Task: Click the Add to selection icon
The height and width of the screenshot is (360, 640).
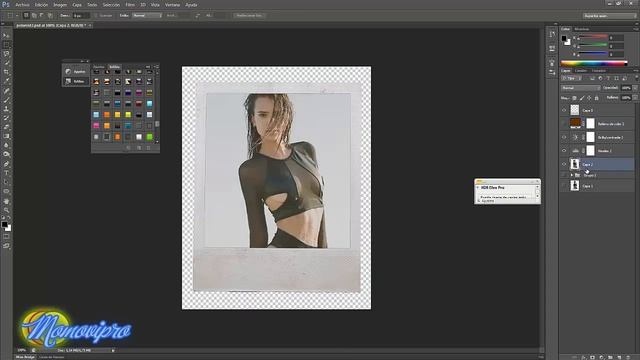Action: tap(34, 16)
